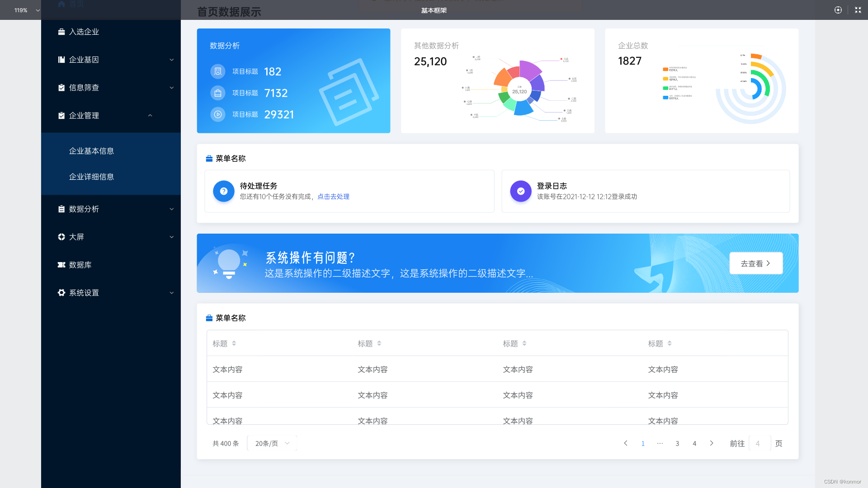Click the 共 400 条 total count text

(226, 443)
